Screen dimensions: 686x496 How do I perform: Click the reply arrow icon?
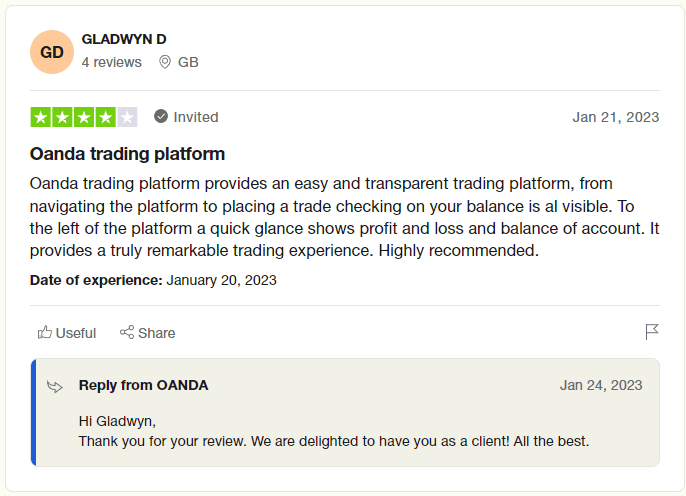[x=55, y=387]
